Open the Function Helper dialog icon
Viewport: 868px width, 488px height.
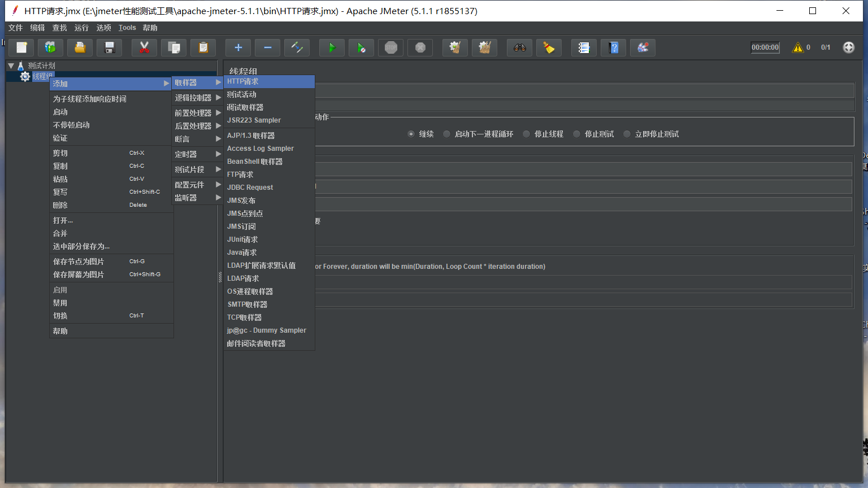click(x=584, y=47)
